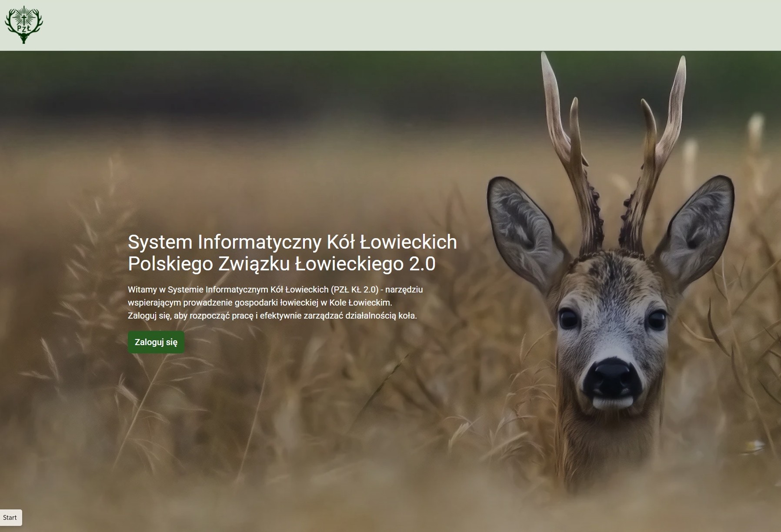781x532 pixels.
Task: Click the green Zaloguj się button
Action: (156, 342)
